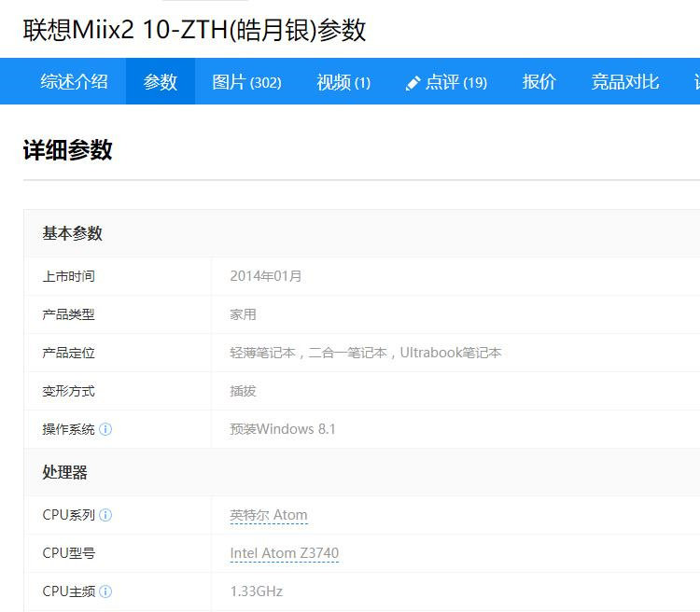
Task: Select the 参数 tab
Action: click(161, 82)
